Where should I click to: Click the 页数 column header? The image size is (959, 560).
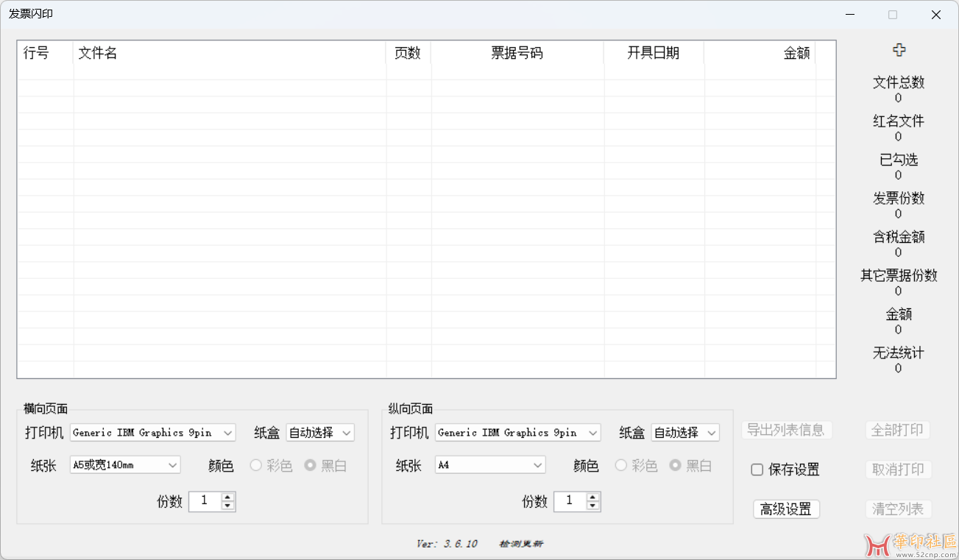tap(408, 53)
